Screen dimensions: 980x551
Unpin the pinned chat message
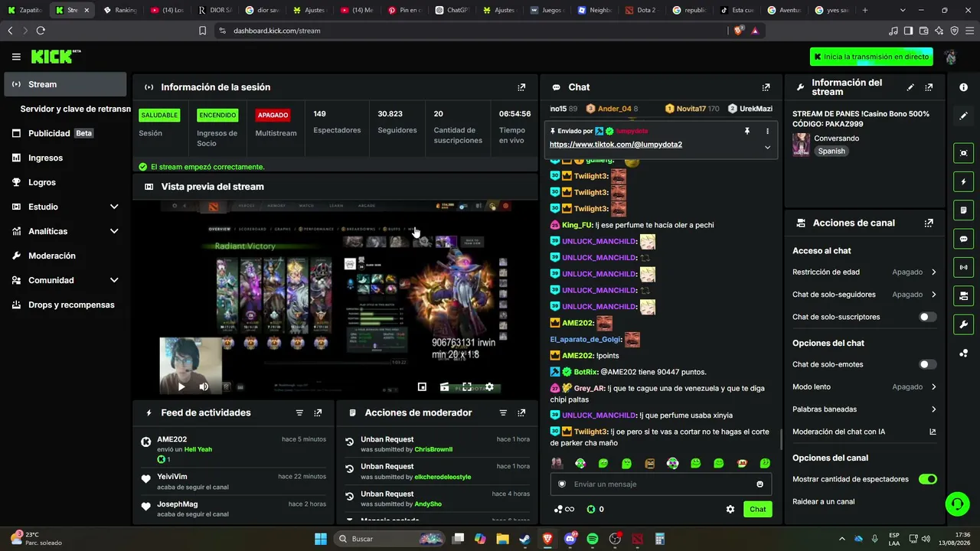coord(747,131)
